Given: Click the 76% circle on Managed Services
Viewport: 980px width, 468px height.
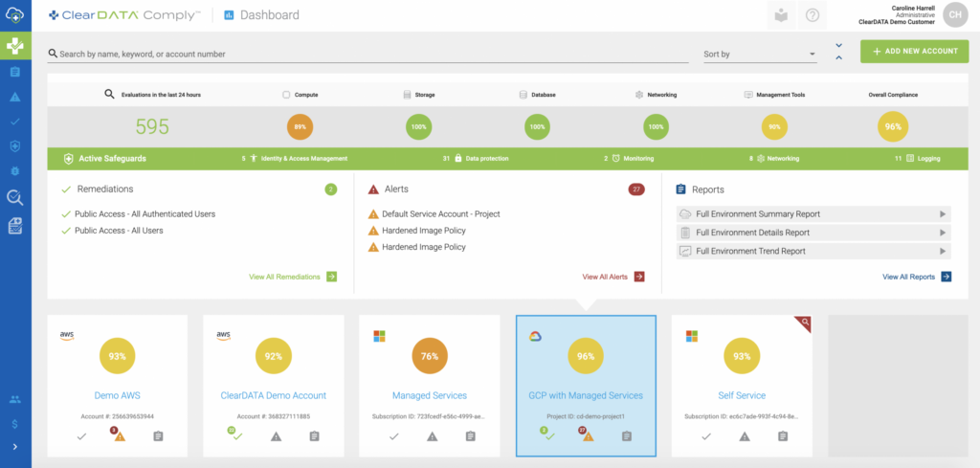Looking at the screenshot, I should (x=430, y=356).
